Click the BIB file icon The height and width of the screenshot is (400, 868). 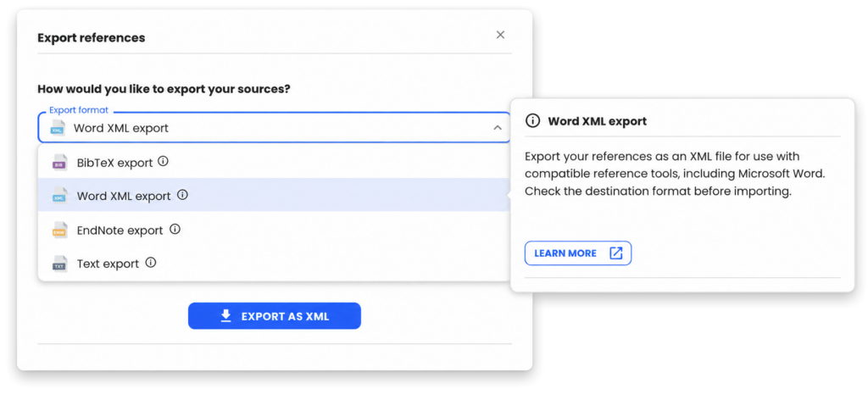point(59,163)
